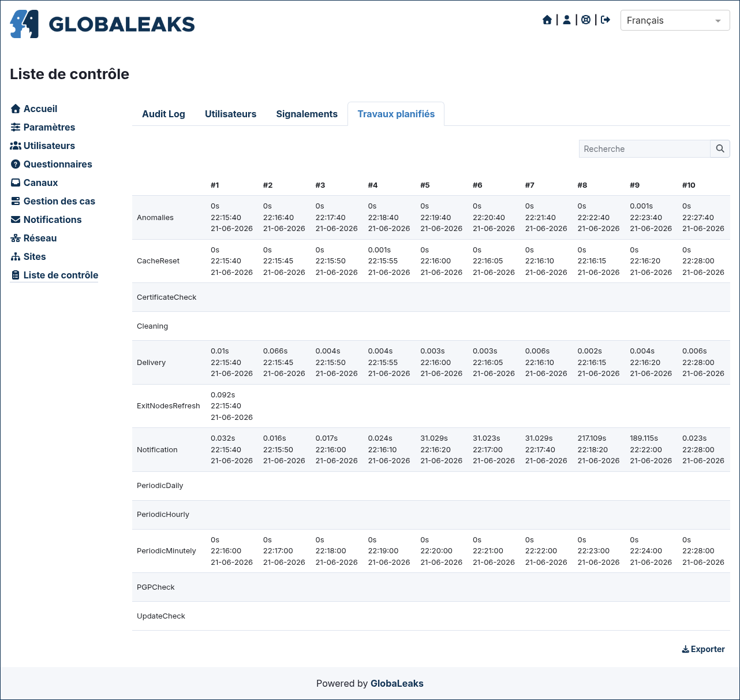The height and width of the screenshot is (700, 740).
Task: Click the Paramètres sliders icon
Action: pos(16,127)
